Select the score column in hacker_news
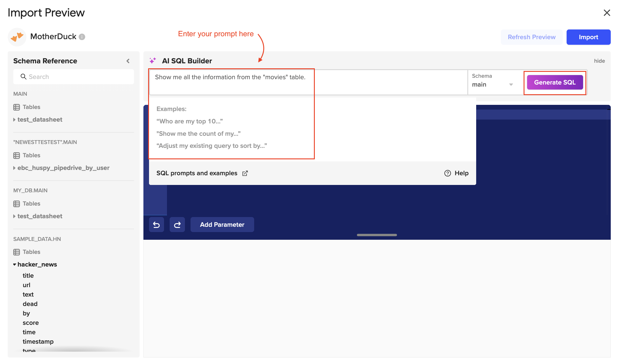619x364 pixels. coord(31,323)
